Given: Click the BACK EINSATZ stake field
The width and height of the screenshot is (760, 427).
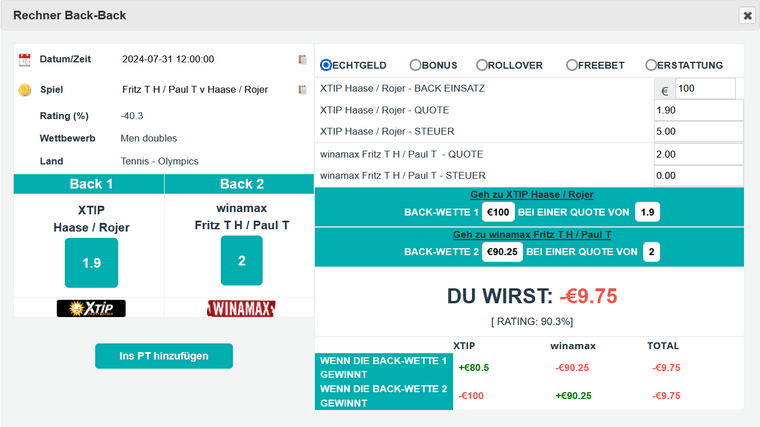Looking at the screenshot, I should click(x=705, y=89).
